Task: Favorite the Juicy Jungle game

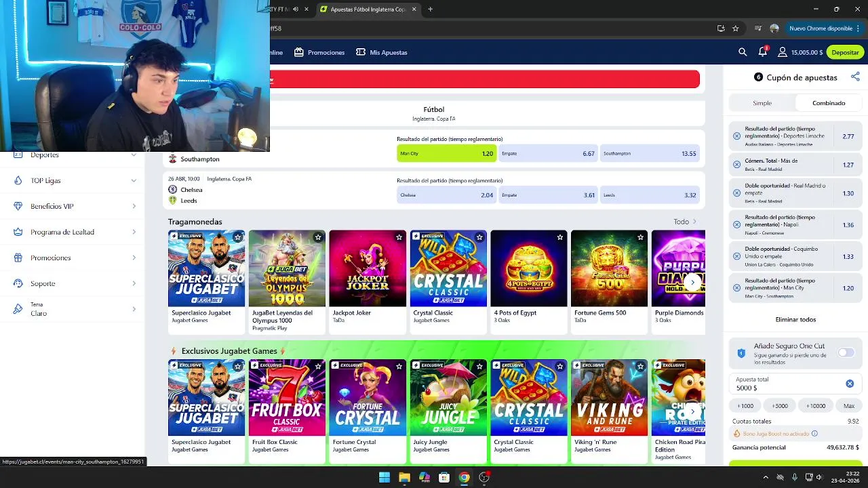Action: tap(479, 366)
